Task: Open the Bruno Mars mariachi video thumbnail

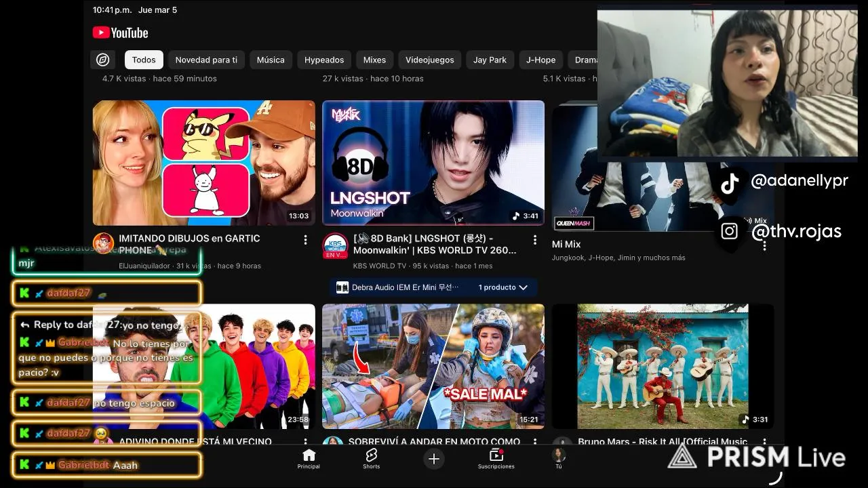Action: (x=663, y=366)
